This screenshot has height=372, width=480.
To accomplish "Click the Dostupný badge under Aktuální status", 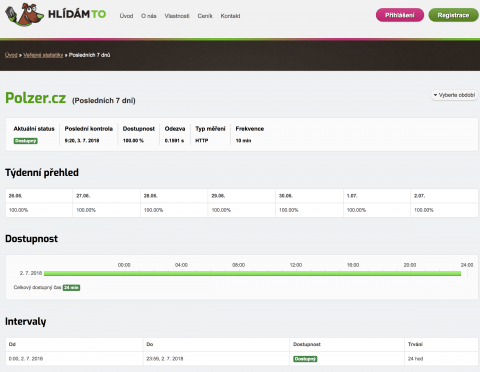I will [26, 141].
